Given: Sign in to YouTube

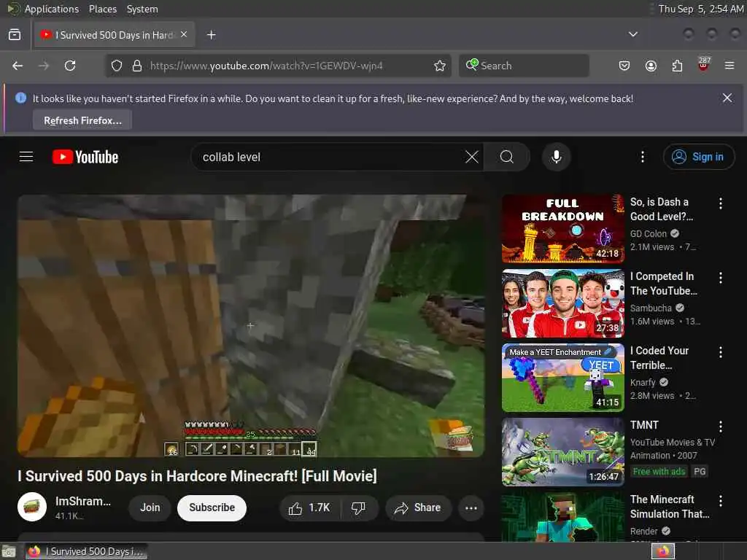Looking at the screenshot, I should [698, 157].
